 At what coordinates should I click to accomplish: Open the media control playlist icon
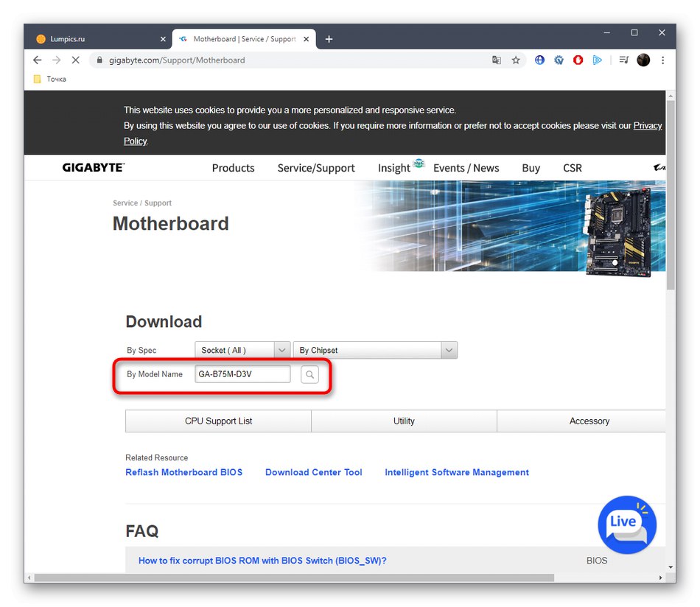point(624,60)
